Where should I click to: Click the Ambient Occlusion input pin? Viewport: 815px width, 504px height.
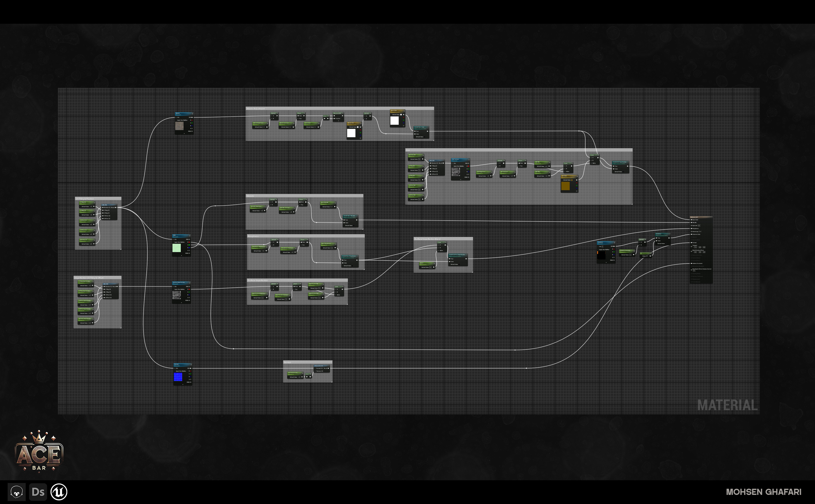click(691, 263)
